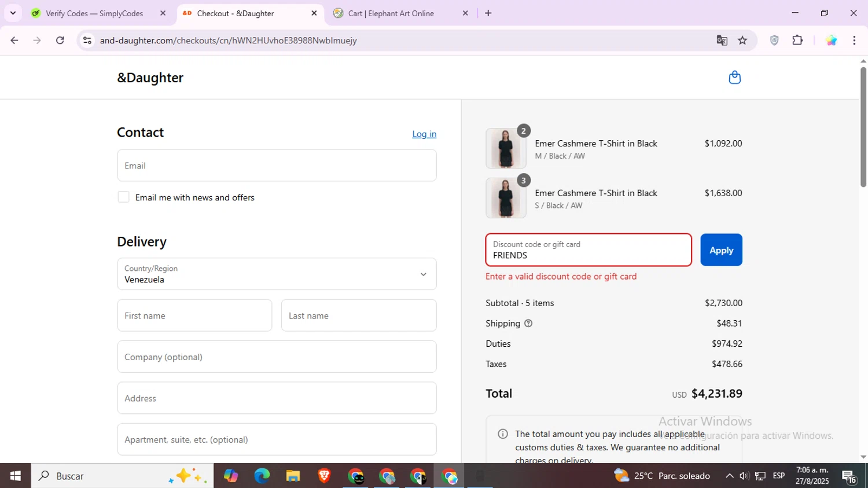Click the info icon beside customs duties note
The width and height of the screenshot is (868, 488).
point(502,434)
